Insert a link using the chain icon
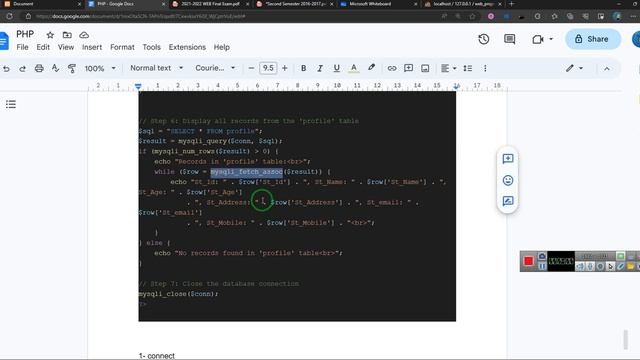Screen dimensions: 640x360 click(x=392, y=68)
